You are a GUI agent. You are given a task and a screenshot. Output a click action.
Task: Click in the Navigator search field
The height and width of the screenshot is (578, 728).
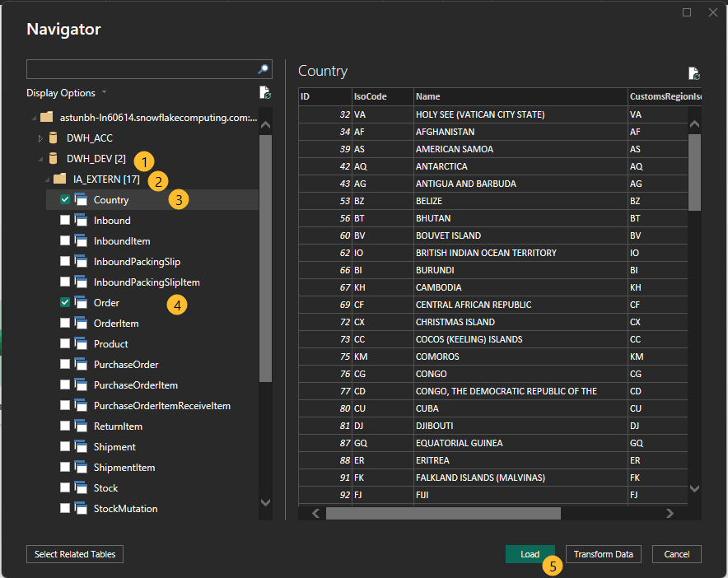(x=140, y=69)
